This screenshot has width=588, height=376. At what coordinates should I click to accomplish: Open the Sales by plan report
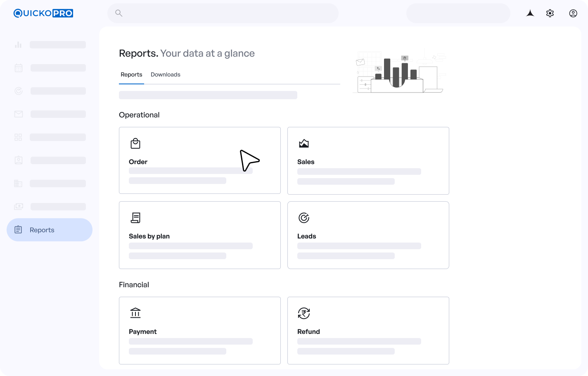[199, 235]
